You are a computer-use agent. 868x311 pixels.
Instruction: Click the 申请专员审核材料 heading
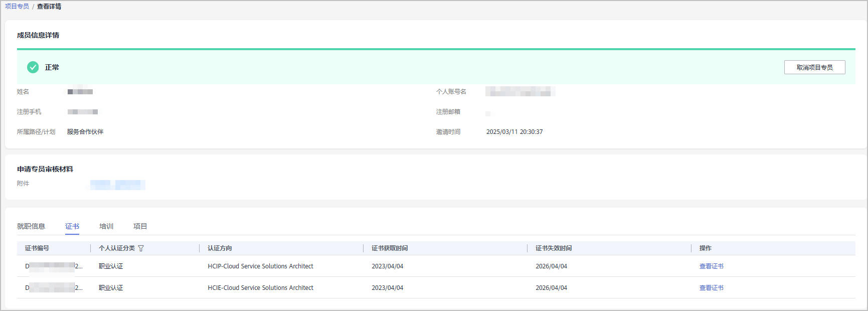(x=45, y=169)
